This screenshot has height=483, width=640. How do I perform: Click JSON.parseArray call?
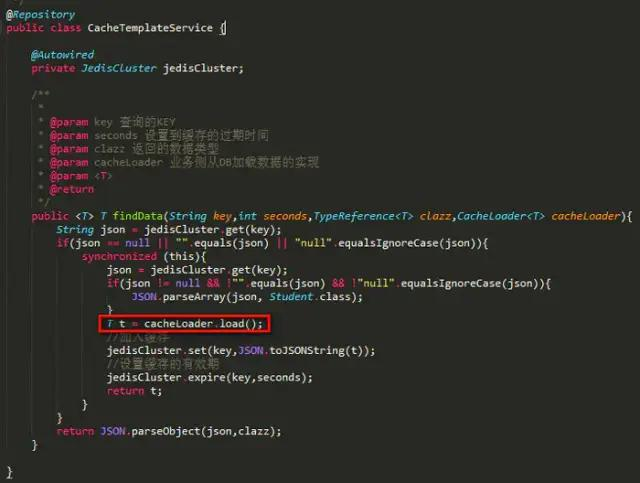tap(247, 297)
